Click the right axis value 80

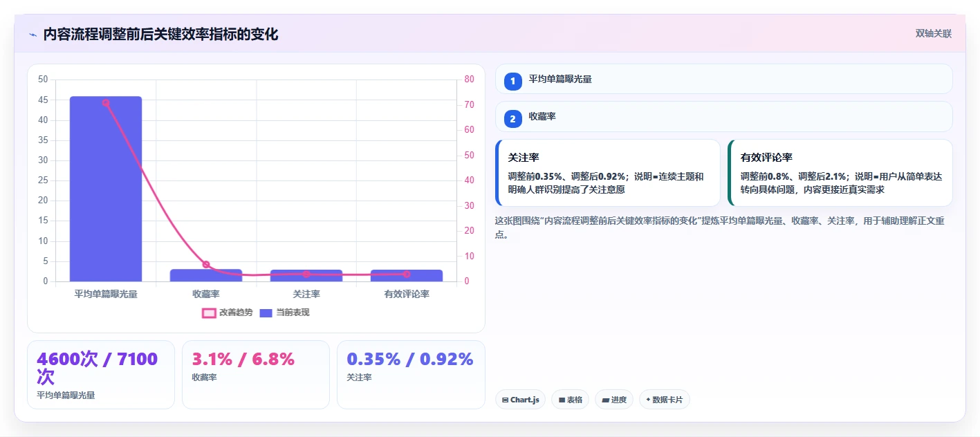click(x=469, y=80)
